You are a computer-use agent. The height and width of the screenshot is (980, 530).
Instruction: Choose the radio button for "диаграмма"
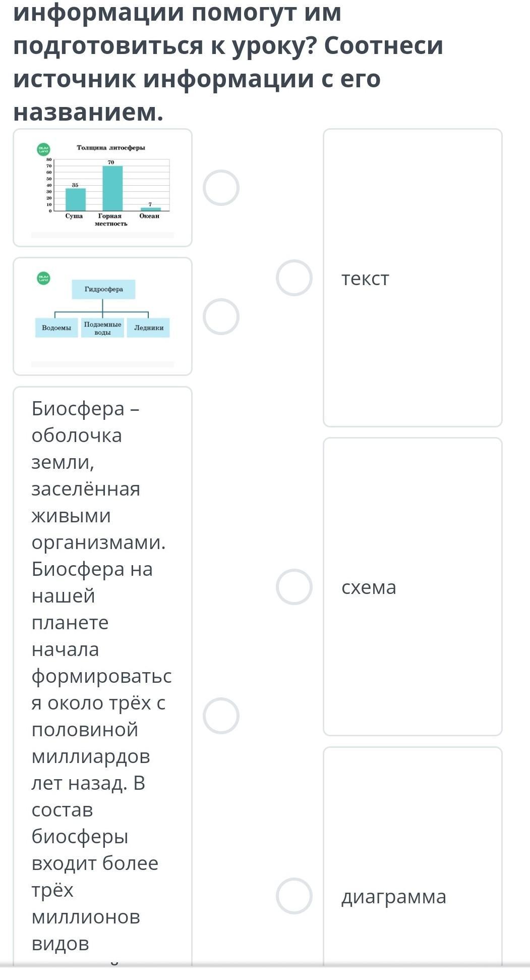pos(294,896)
